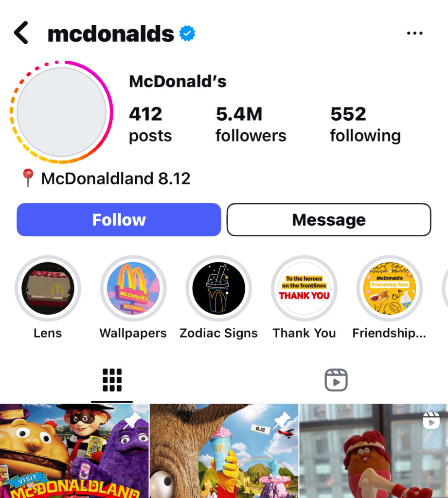Tap the blue verified badge
This screenshot has height=498, width=448.
187,34
